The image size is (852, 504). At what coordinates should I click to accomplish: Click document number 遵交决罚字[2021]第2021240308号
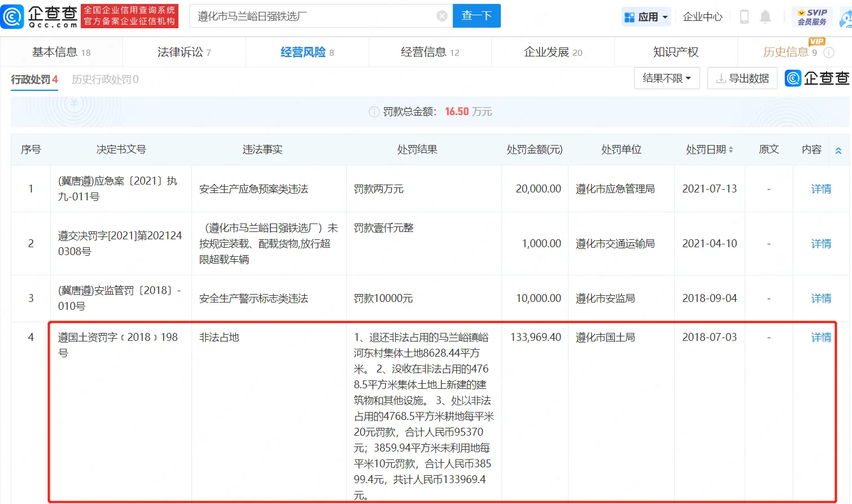point(120,243)
